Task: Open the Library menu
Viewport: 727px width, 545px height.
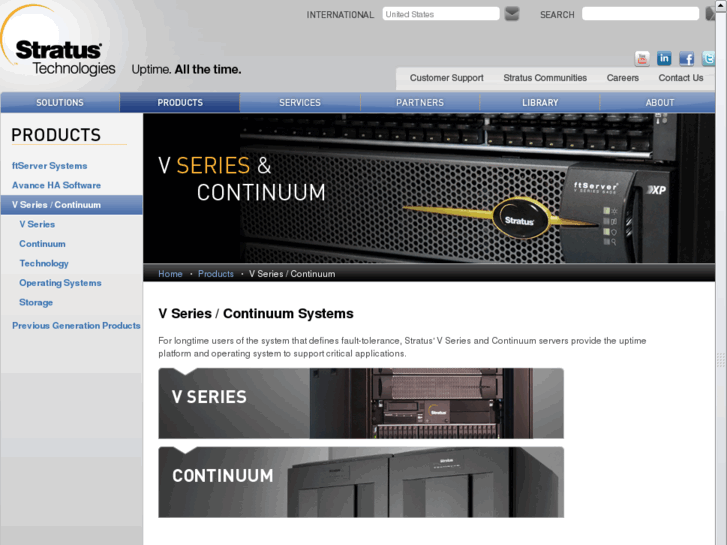Action: [x=540, y=103]
